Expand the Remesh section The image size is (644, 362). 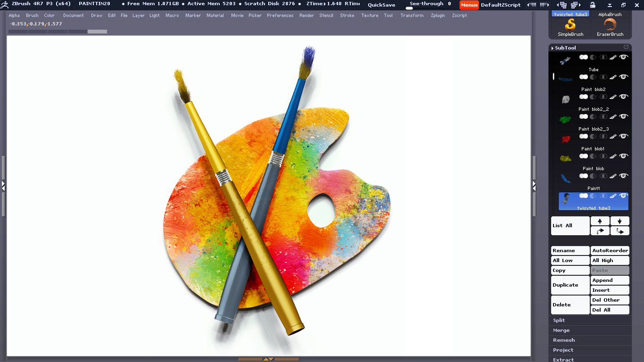tap(564, 340)
